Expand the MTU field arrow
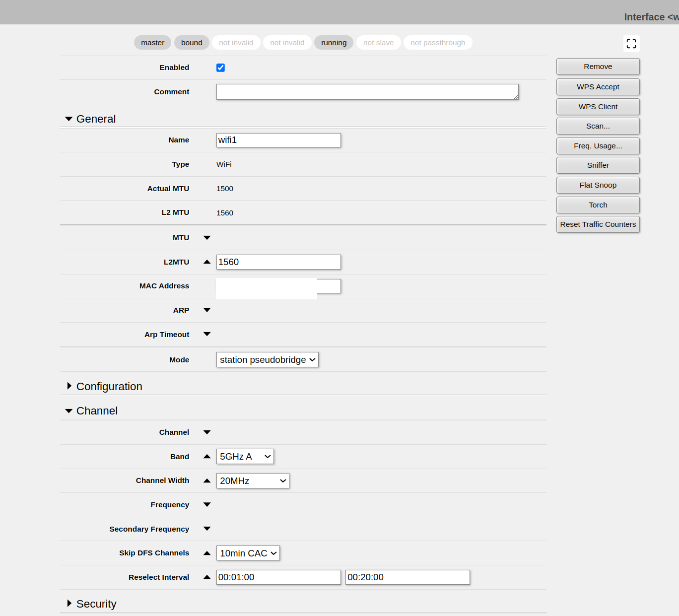Image resolution: width=679 pixels, height=616 pixels. 207,238
